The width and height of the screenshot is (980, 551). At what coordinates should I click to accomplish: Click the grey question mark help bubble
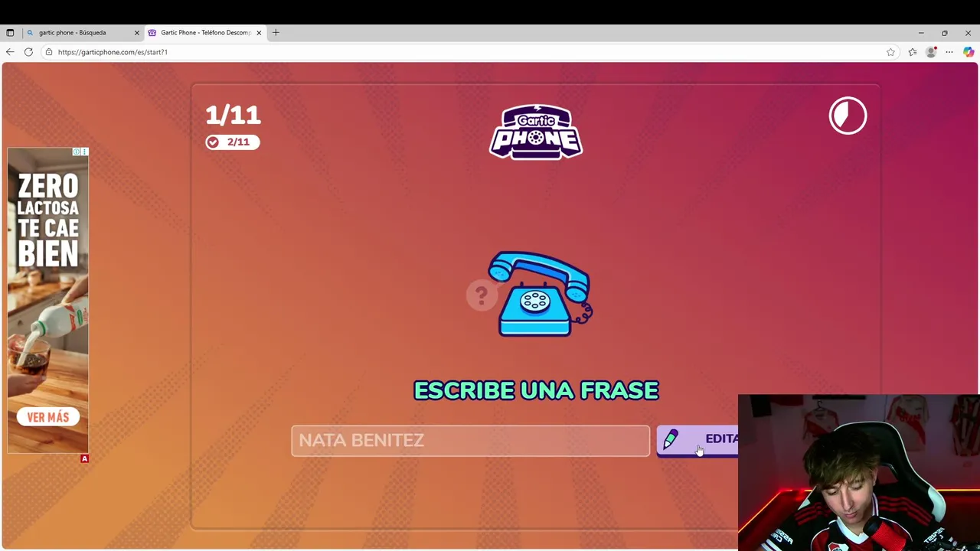coord(482,295)
